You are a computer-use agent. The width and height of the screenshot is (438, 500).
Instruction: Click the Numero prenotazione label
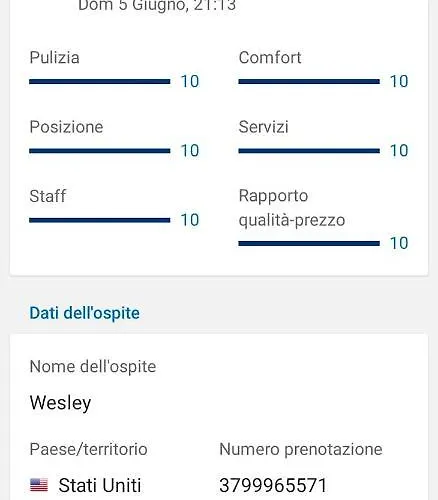[301, 449]
